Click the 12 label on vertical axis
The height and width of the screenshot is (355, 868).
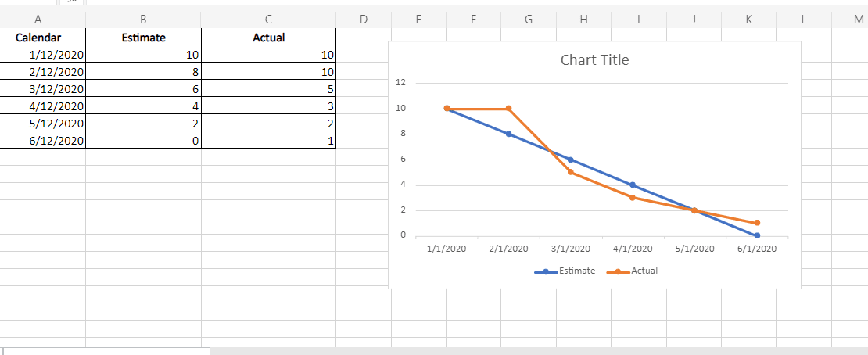(x=401, y=83)
